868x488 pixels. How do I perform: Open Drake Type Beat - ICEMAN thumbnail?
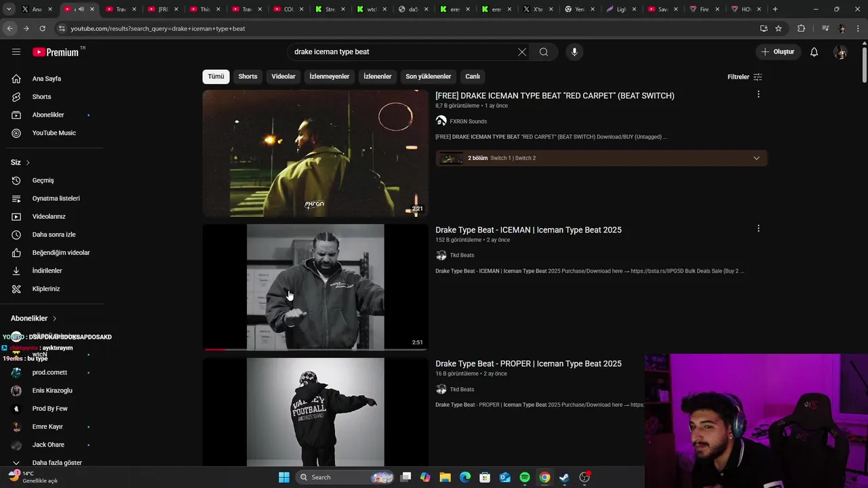click(x=315, y=287)
